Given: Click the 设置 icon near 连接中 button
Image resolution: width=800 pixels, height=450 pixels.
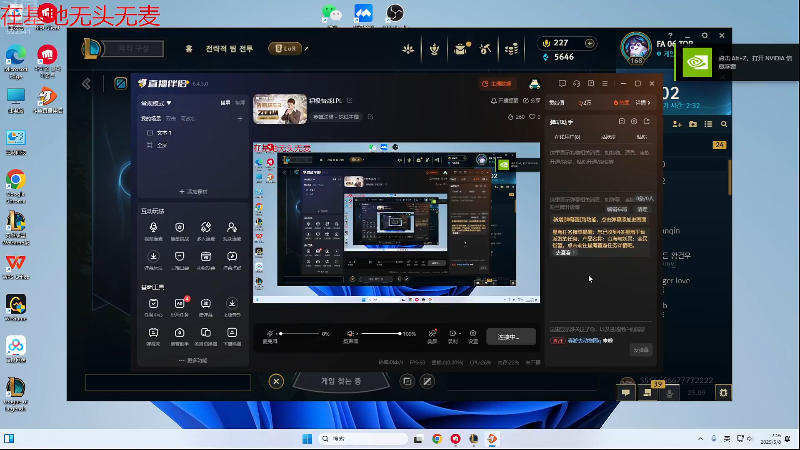Looking at the screenshot, I should coord(473,333).
